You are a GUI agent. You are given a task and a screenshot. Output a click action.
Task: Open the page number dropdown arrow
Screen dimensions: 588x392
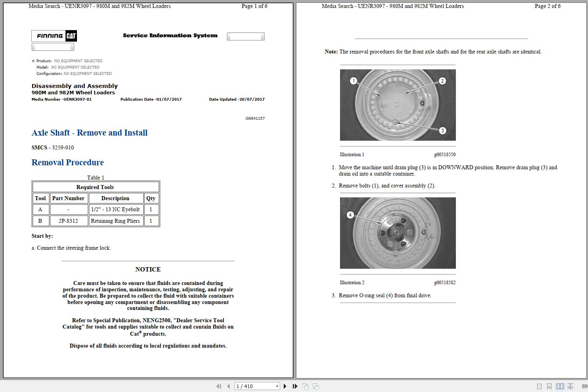point(277,386)
